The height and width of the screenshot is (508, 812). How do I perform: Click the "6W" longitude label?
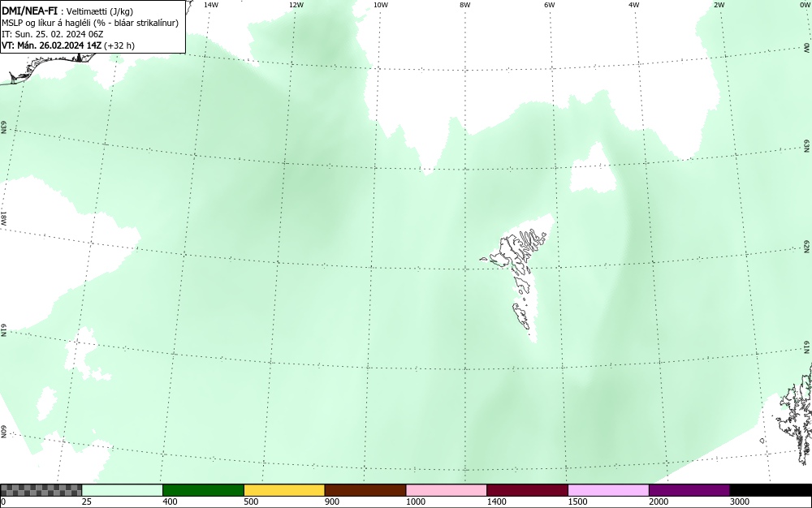[550, 5]
